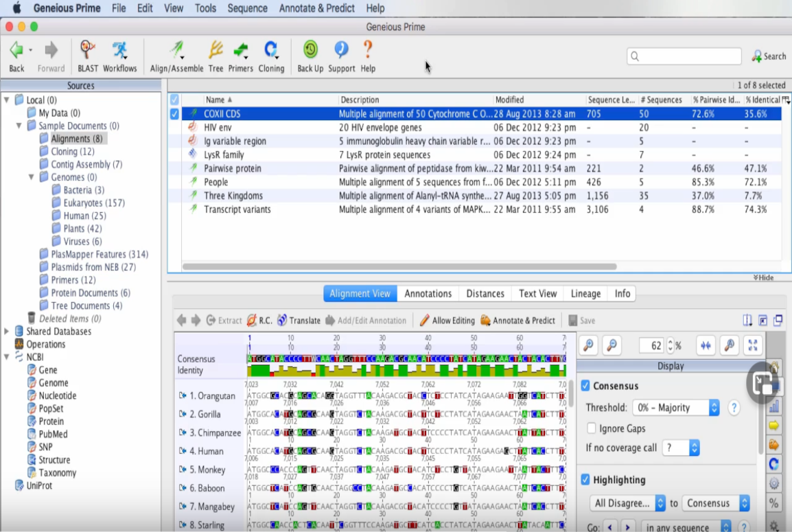Click the Extract sequence icon
Image resolution: width=792 pixels, height=532 pixels.
tap(211, 321)
